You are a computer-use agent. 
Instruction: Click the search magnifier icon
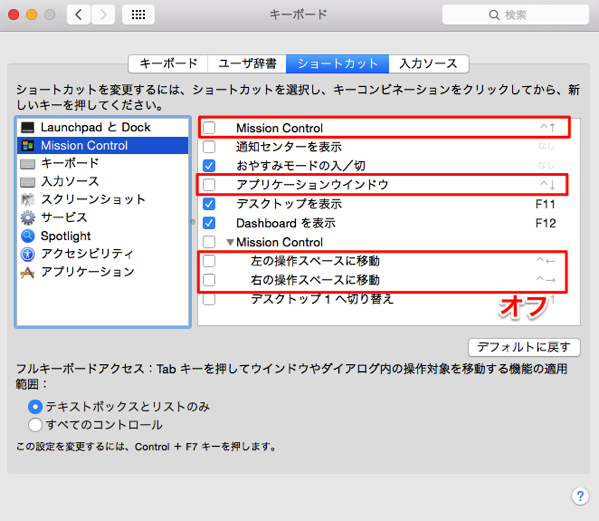pos(494,15)
